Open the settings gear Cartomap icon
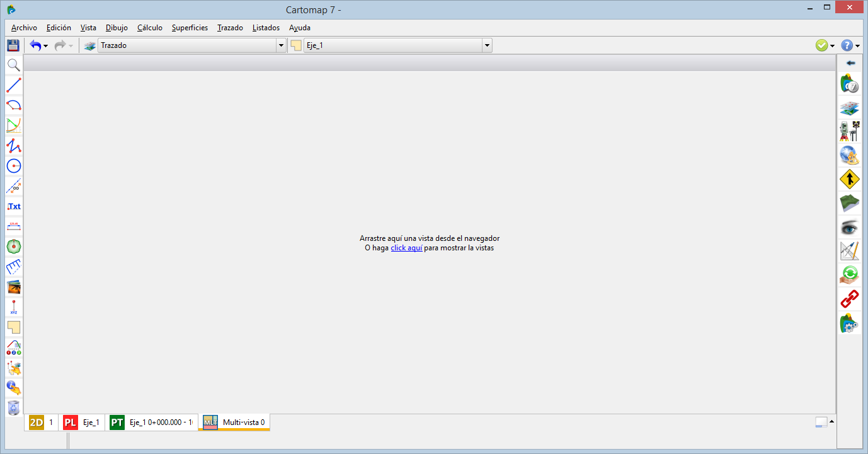The height and width of the screenshot is (454, 868). [850, 323]
